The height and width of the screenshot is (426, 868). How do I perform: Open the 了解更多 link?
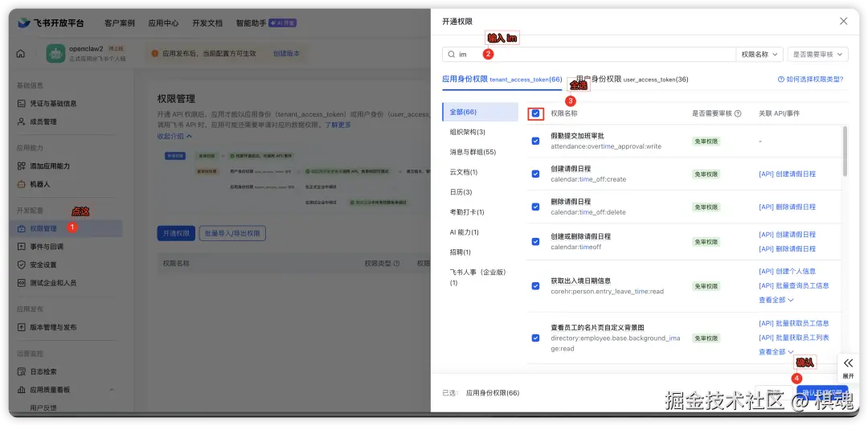pos(338,125)
